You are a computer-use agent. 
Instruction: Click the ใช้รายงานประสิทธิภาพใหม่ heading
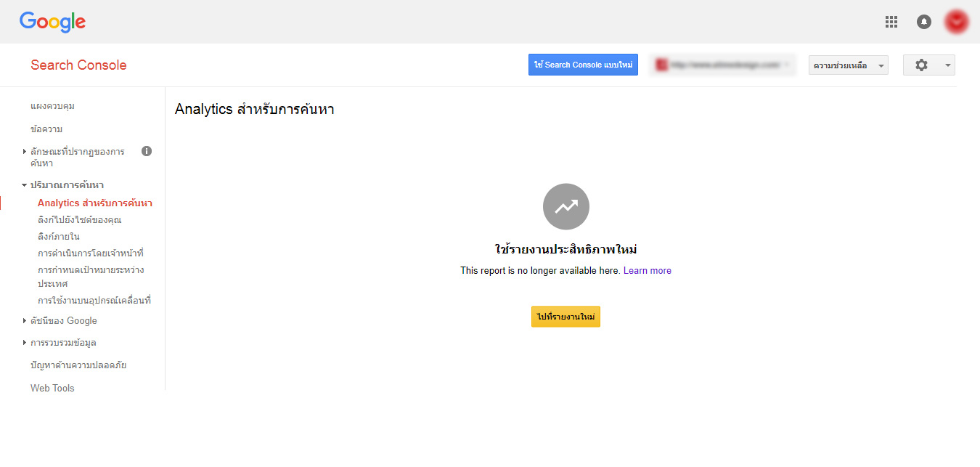coord(566,249)
